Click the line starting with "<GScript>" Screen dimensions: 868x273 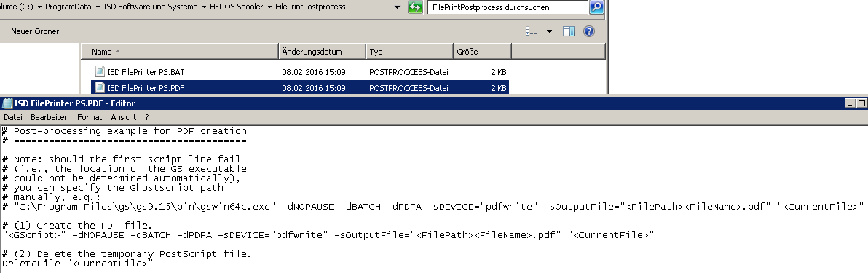[328, 235]
